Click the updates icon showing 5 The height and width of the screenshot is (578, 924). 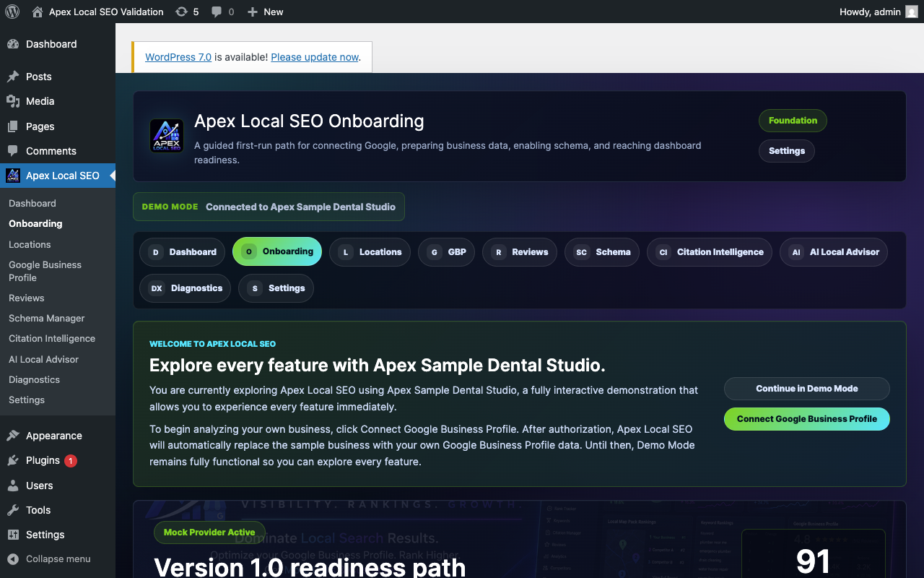click(x=181, y=12)
